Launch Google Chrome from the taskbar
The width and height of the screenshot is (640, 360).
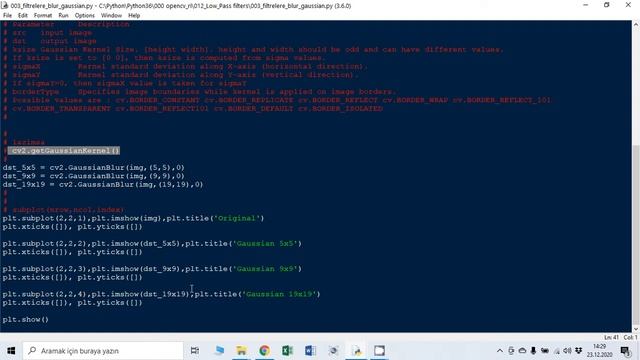264,351
